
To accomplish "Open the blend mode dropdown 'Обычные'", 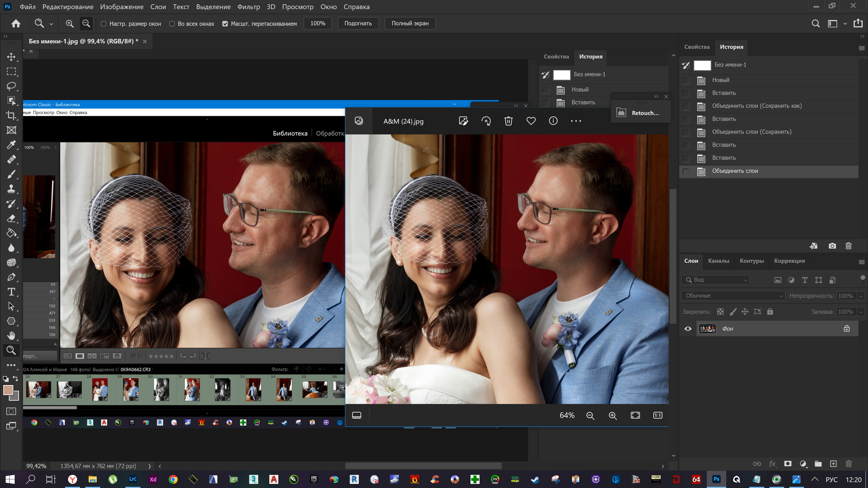I will (x=733, y=296).
